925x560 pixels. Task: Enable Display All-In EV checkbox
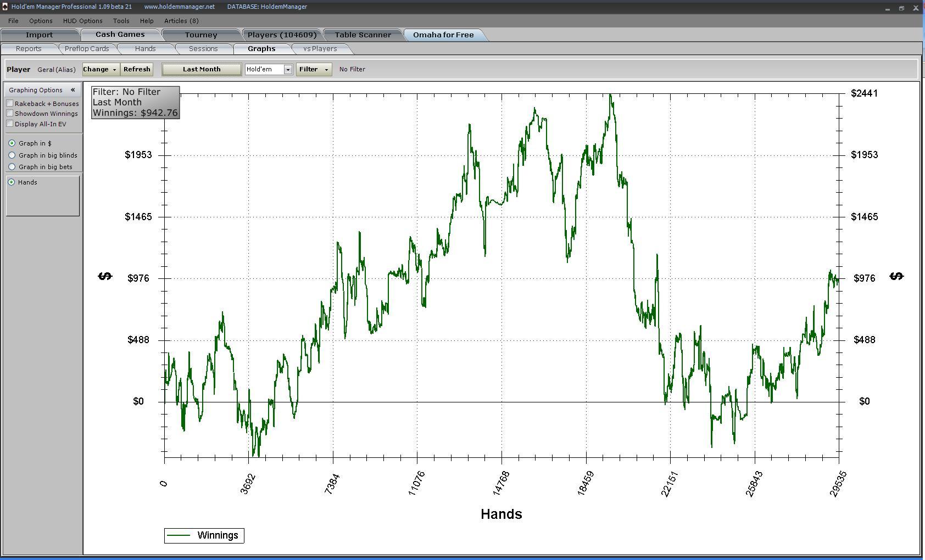pos(10,124)
